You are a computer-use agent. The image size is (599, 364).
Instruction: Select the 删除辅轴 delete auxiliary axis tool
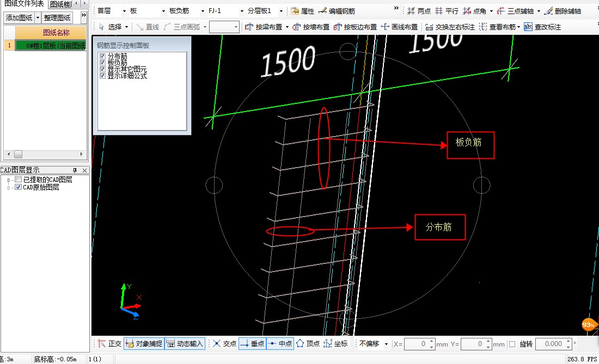[563, 11]
